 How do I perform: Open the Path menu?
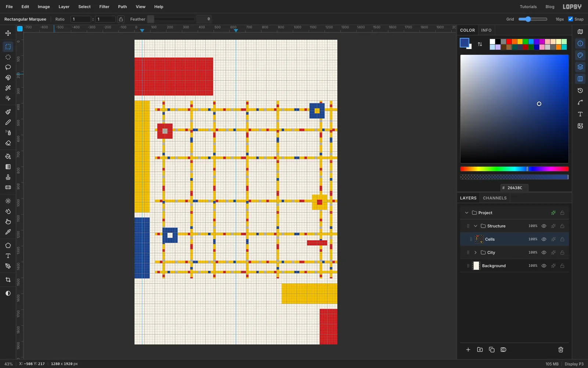pos(122,7)
